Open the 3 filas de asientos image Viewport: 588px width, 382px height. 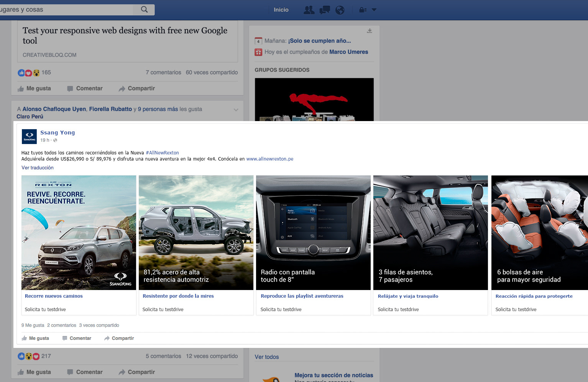click(x=430, y=233)
